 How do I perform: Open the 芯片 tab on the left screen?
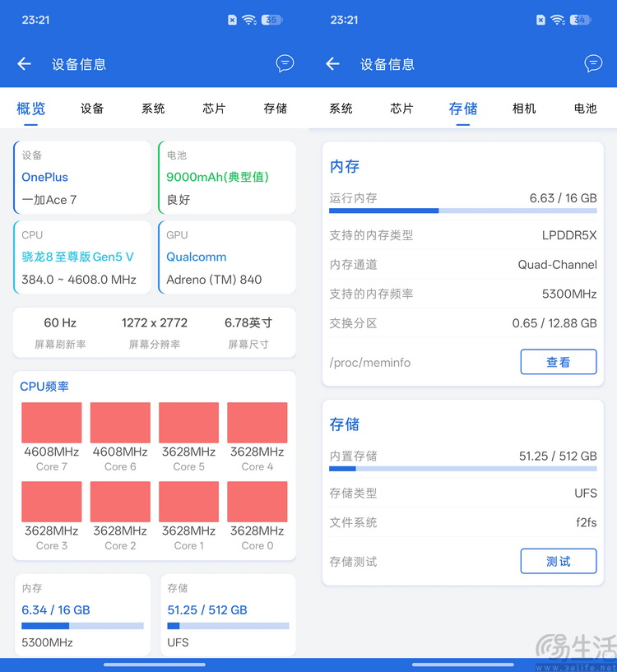point(214,109)
